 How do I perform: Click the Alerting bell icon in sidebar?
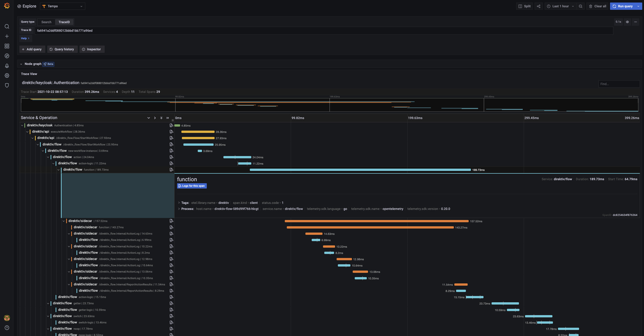7,66
